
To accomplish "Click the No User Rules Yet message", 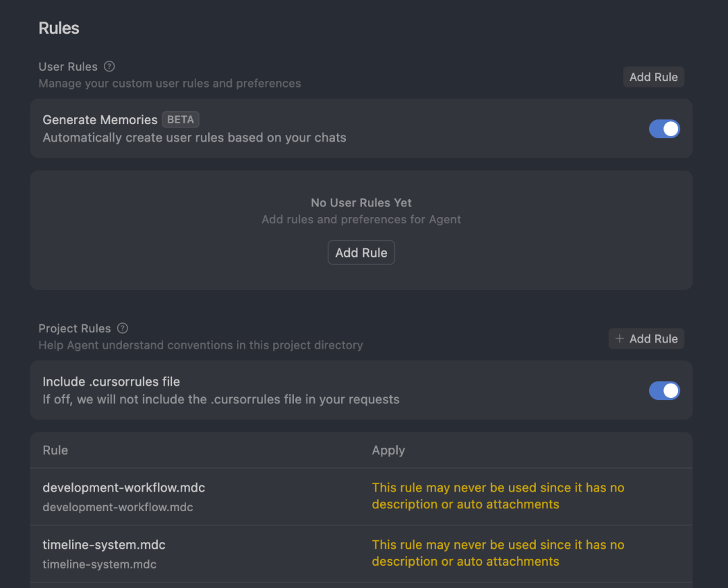I will (361, 203).
